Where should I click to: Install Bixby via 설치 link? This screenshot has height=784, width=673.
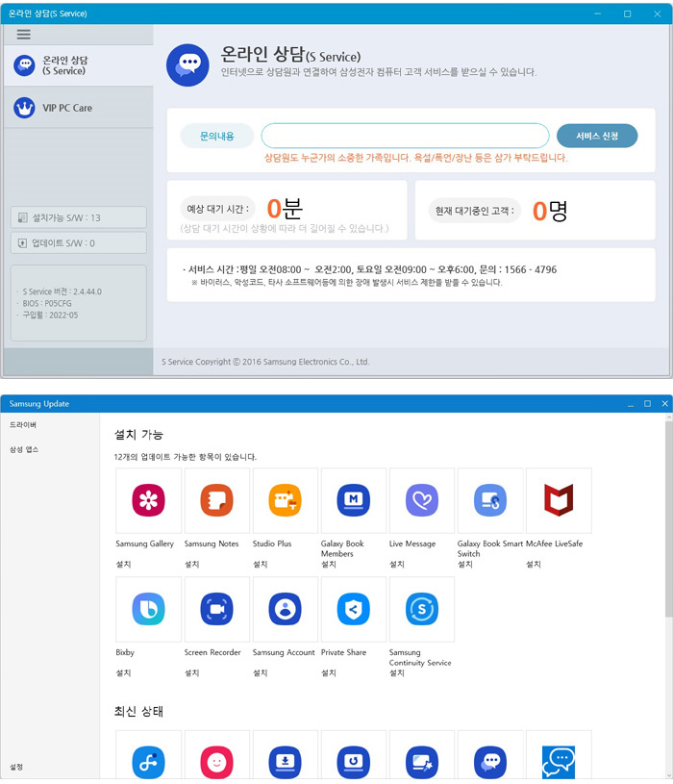[123, 673]
